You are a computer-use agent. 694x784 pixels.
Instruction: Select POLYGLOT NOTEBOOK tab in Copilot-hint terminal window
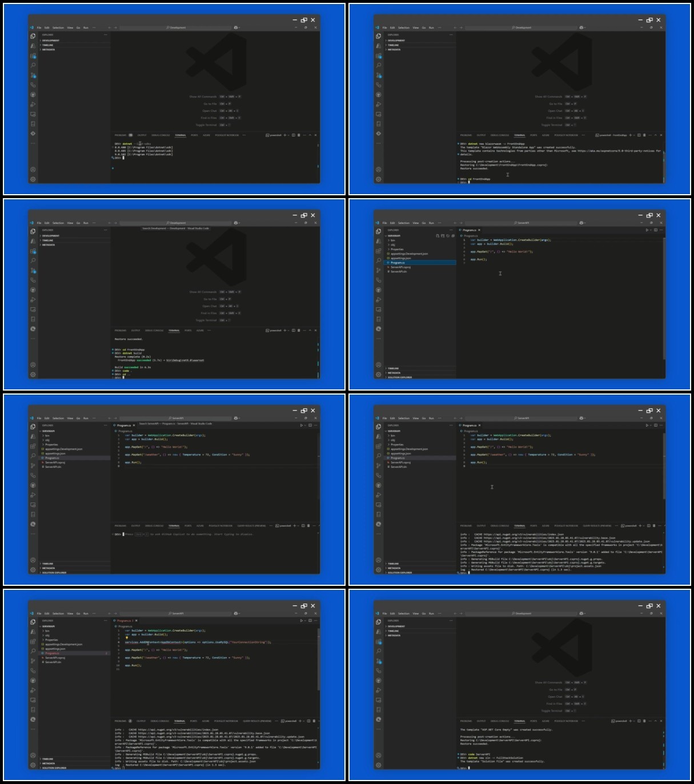(220, 526)
